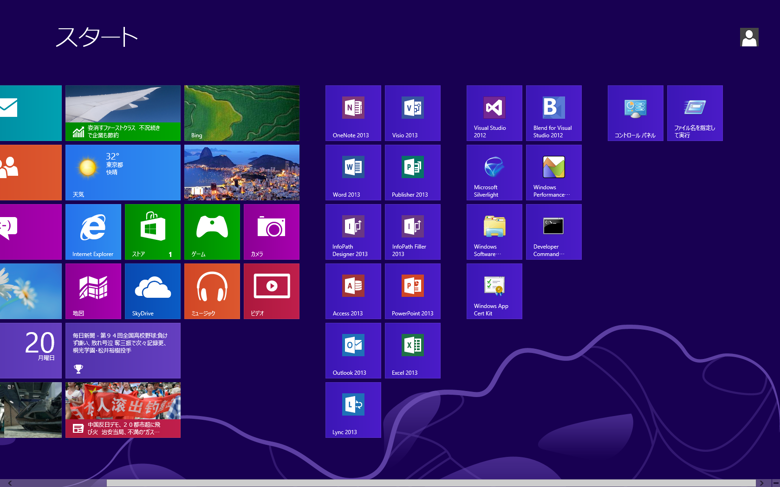Open the desktop tile with daisy
This screenshot has height=487, width=780.
[31, 291]
